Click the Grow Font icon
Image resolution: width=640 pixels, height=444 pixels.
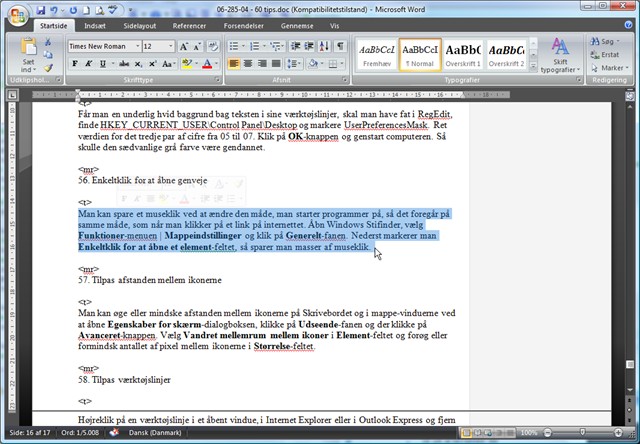186,46
